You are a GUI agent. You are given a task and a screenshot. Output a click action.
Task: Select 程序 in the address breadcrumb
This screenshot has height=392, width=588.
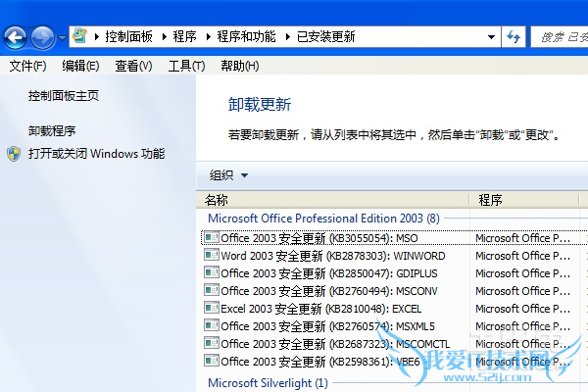184,37
